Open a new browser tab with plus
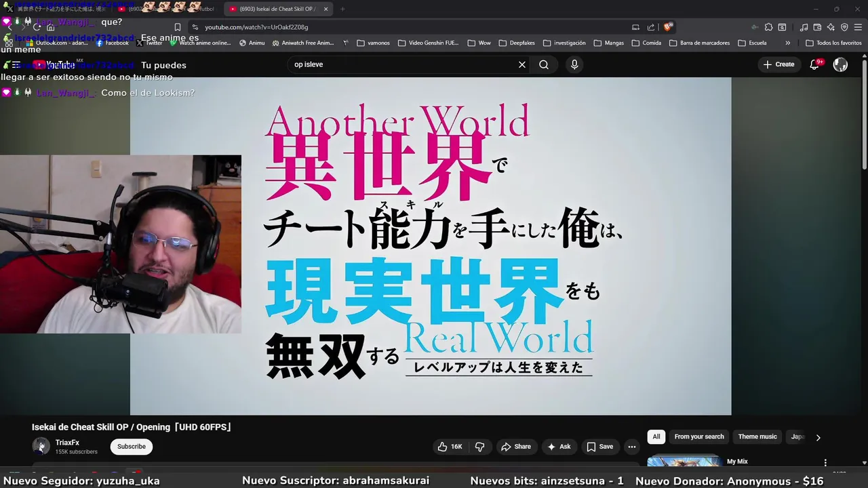The height and width of the screenshot is (488, 868). (342, 9)
